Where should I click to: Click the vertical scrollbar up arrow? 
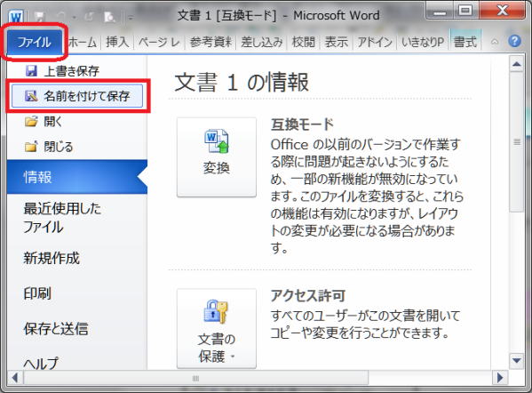point(517,64)
